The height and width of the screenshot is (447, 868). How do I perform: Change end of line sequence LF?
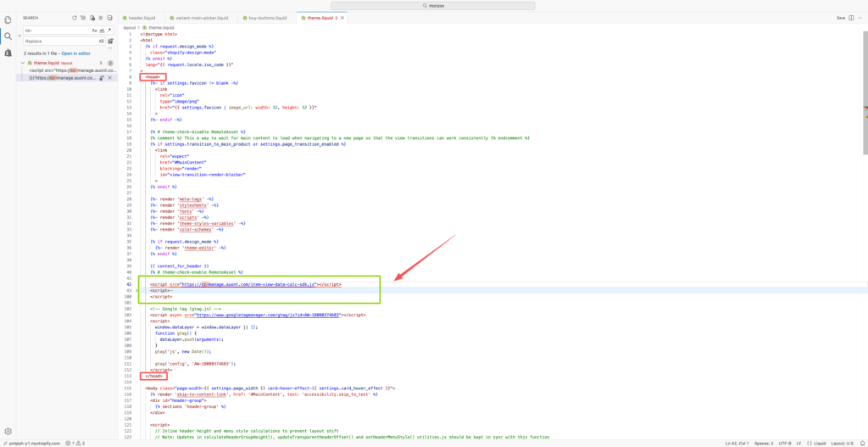click(798, 443)
